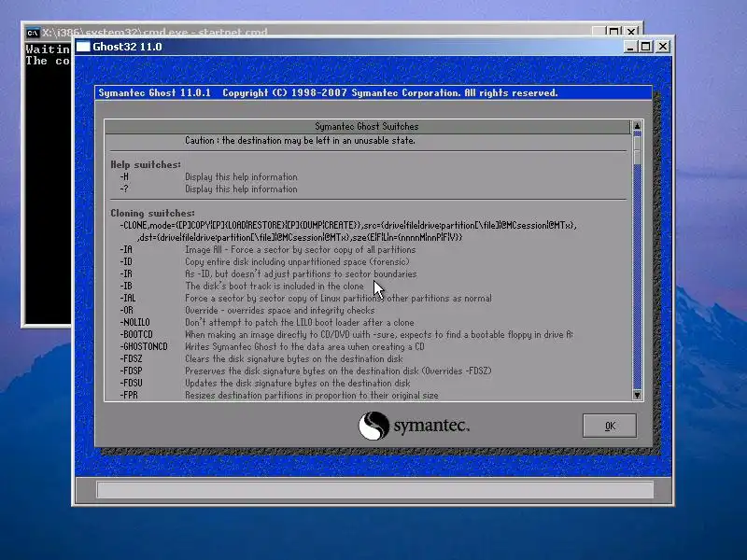Click the -IB boot track switch
The width and height of the screenshot is (747, 560).
242,287
